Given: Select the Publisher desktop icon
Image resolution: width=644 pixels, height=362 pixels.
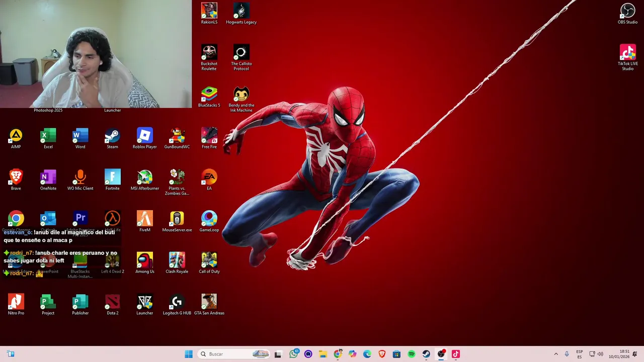Looking at the screenshot, I should pos(80,305).
